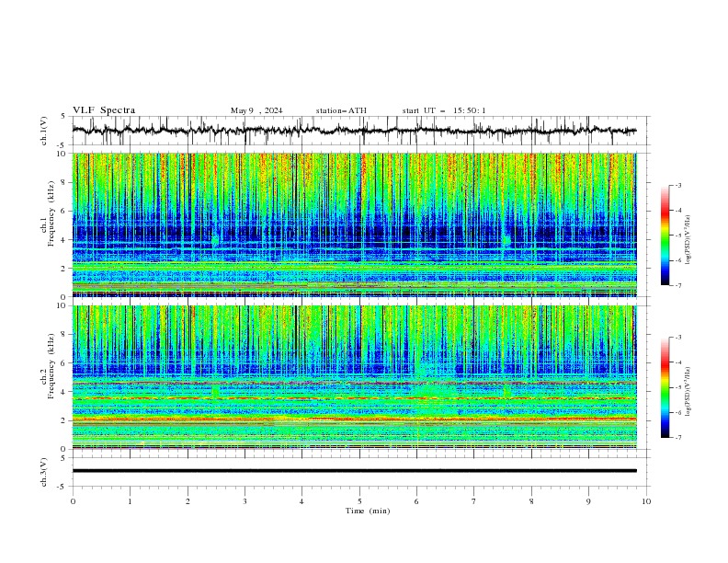Click the ch.2 colorbar 'log(PSD)(V²/Hz)' label

[688, 392]
